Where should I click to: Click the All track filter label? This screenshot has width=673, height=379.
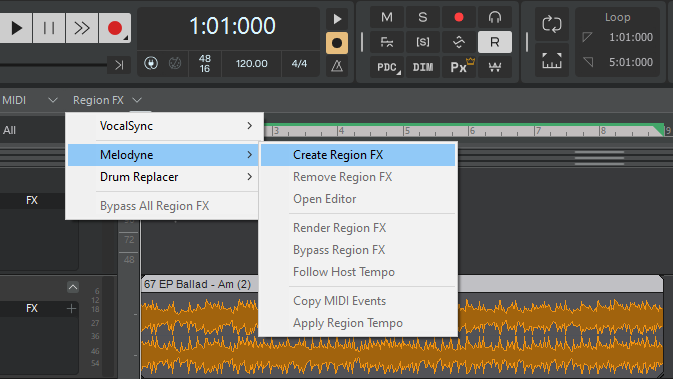coord(9,130)
